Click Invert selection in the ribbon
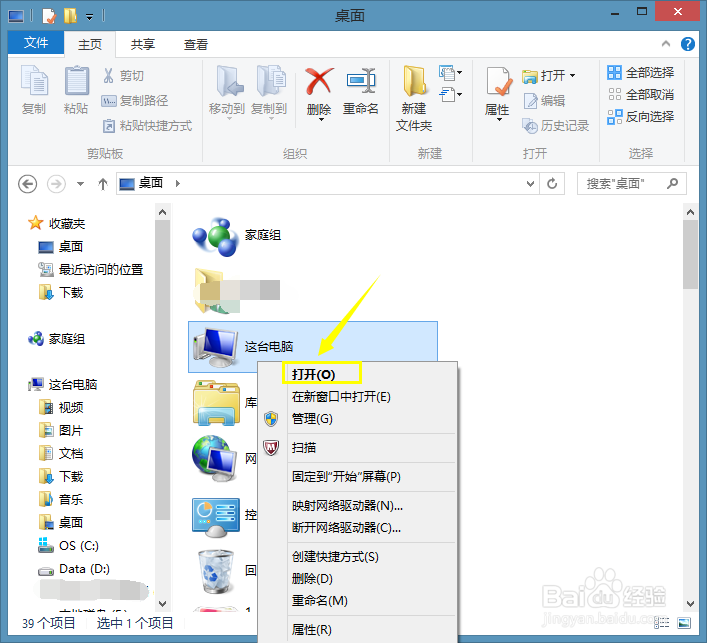 point(640,117)
